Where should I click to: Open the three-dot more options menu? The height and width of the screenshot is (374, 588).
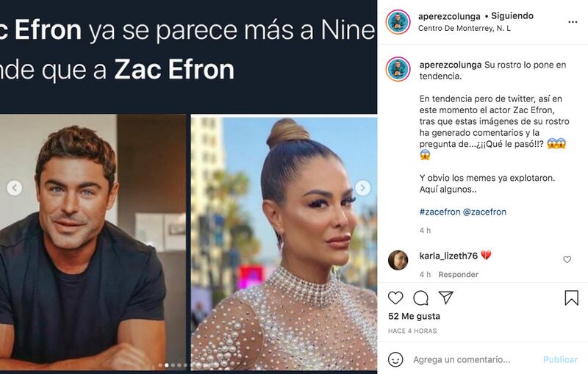[x=573, y=22]
